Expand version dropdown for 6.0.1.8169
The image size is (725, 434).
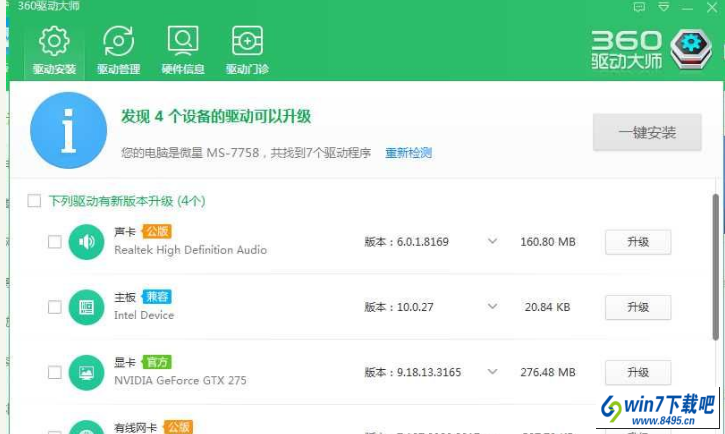(492, 241)
